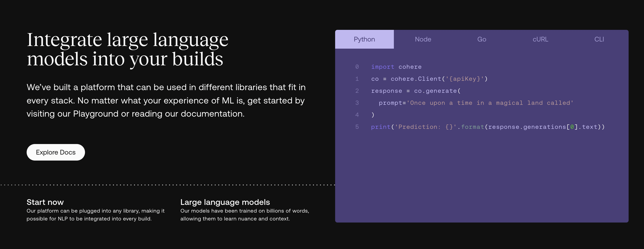Click the cohere.Client apiKey code line

point(429,79)
